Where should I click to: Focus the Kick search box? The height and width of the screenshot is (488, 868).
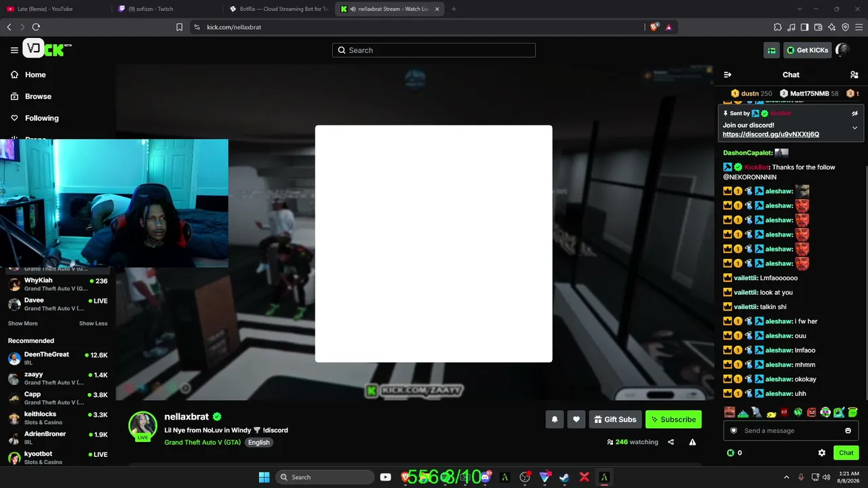pos(434,50)
